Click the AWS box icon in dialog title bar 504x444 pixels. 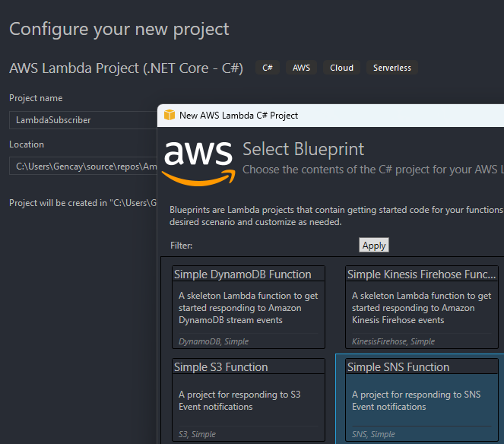(169, 116)
